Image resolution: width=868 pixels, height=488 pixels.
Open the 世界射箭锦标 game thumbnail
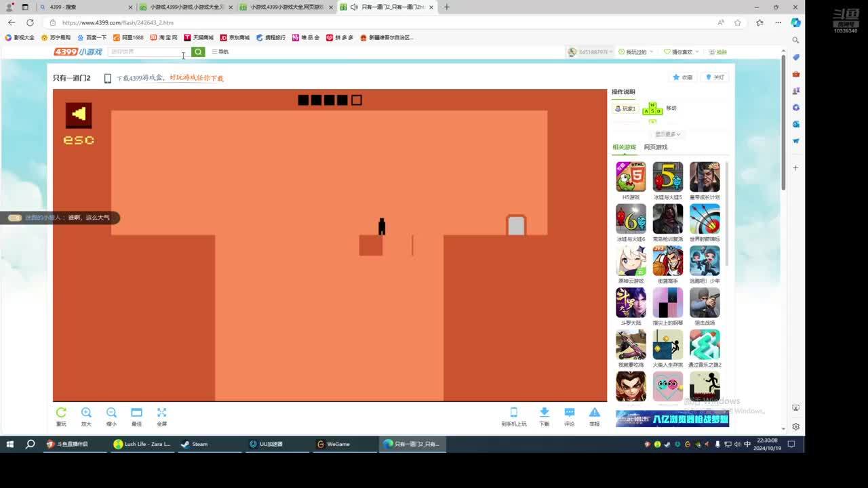click(705, 219)
